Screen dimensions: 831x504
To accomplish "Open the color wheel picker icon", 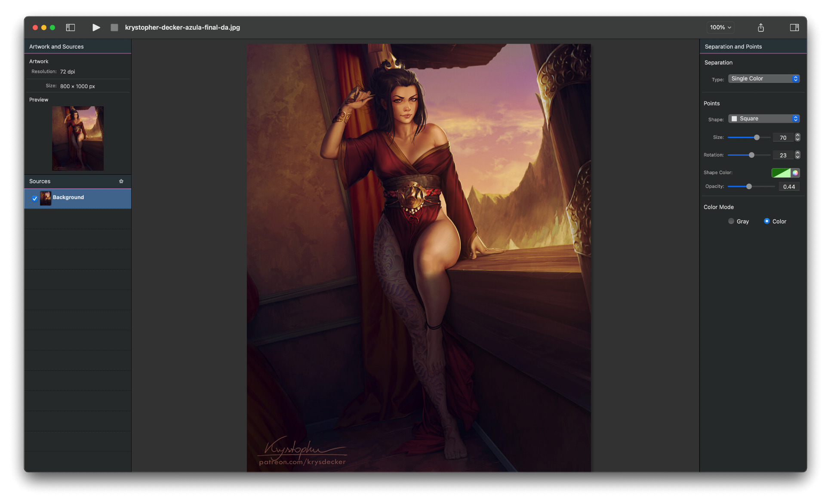I will pos(795,173).
